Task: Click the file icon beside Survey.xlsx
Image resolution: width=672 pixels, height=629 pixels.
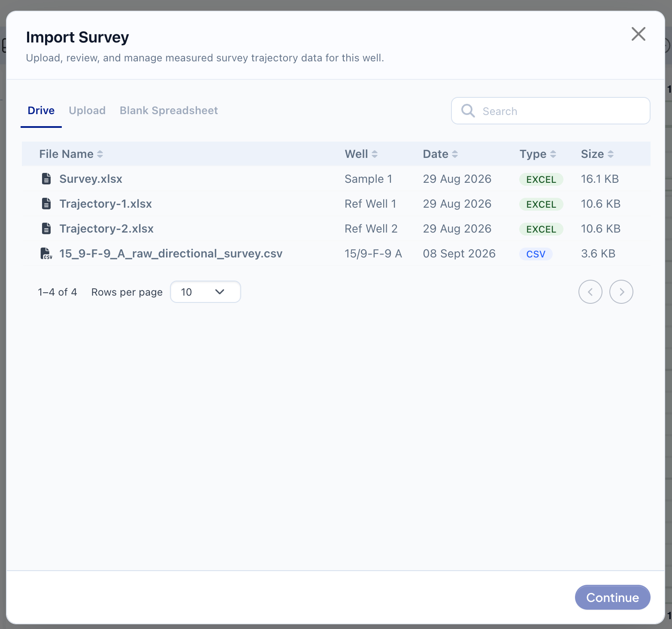Action: pos(46,179)
